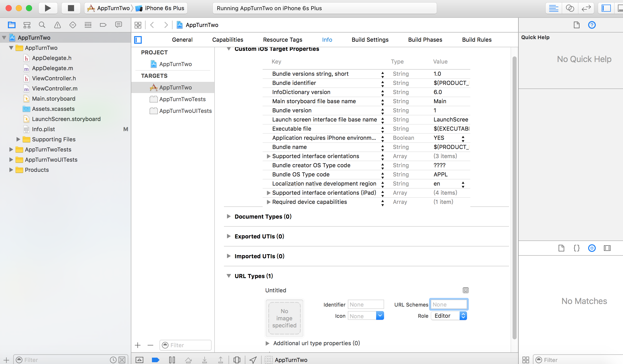Click the No image specified well
Viewport: 623px width, 364px height.
pos(285,318)
